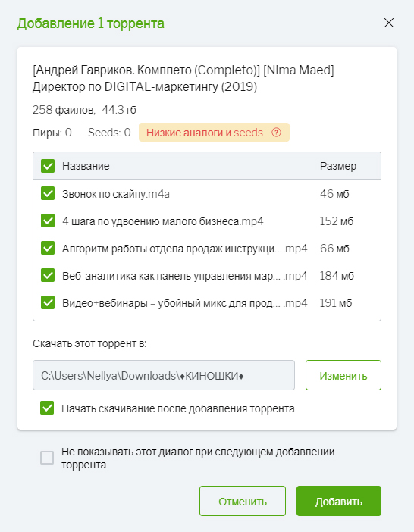Click the Низкие аналоги и seeds warning badge
Image resolution: width=414 pixels, height=532 pixels.
214,133
